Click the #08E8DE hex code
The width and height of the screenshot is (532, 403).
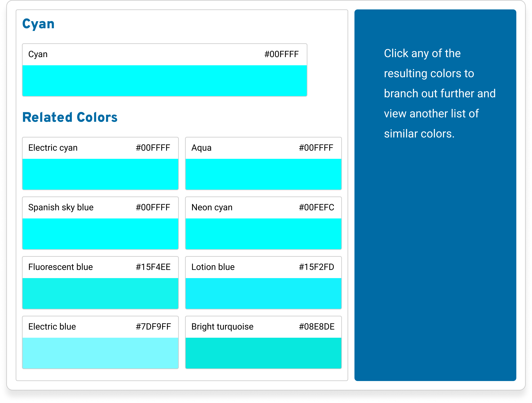coord(317,327)
